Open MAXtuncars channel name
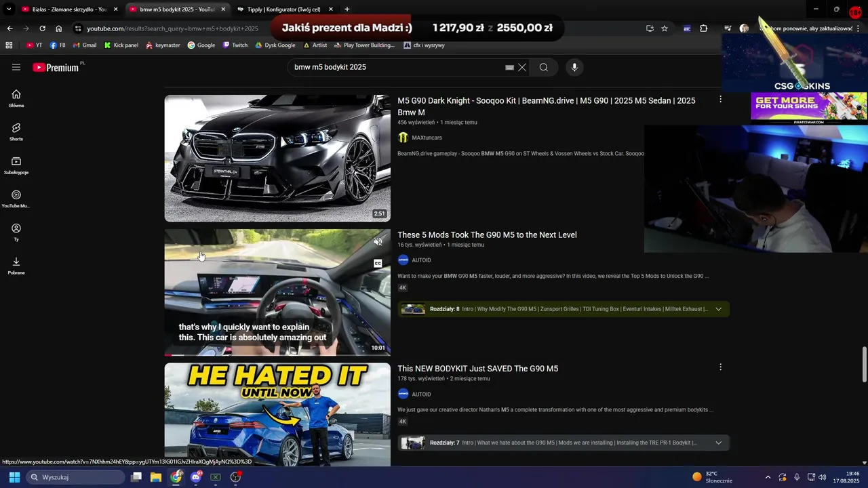This screenshot has width=868, height=488. point(427,138)
